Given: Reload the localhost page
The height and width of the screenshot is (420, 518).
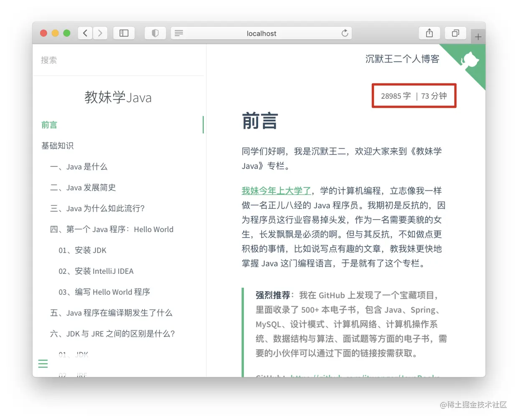Looking at the screenshot, I should (345, 33).
